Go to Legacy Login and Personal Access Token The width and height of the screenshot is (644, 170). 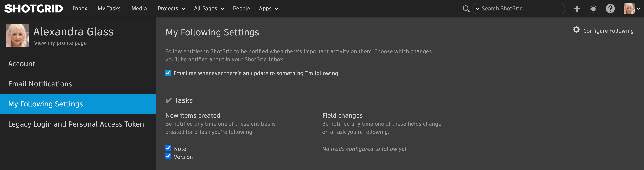(x=76, y=124)
